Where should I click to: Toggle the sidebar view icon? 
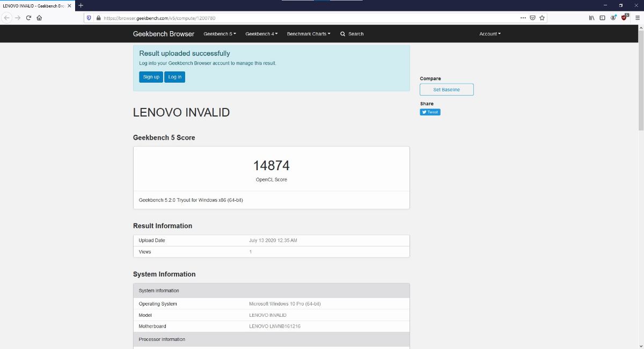click(x=603, y=18)
